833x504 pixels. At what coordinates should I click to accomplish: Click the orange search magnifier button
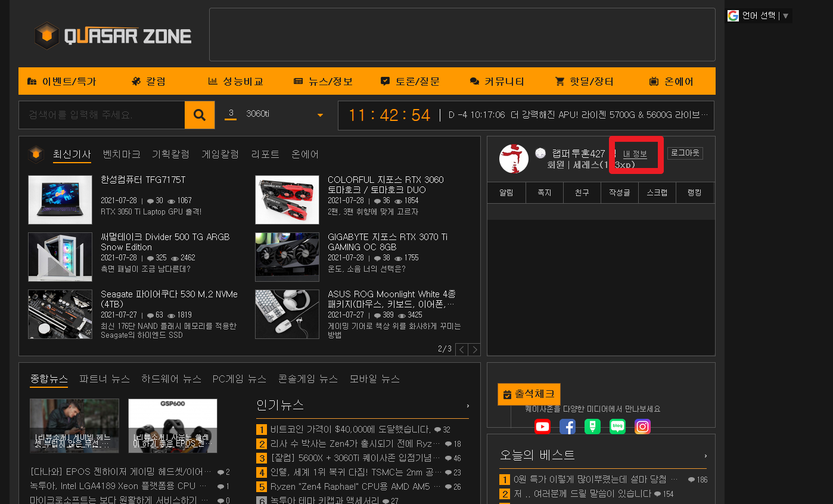pos(200,115)
